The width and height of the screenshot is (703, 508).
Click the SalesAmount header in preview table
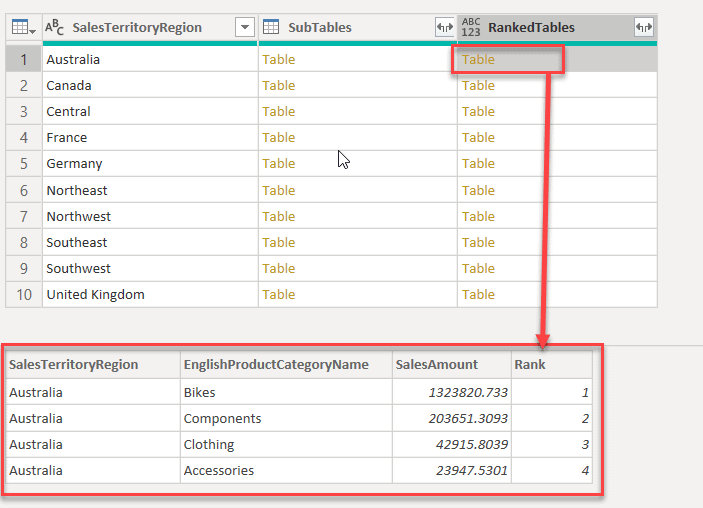click(437, 365)
